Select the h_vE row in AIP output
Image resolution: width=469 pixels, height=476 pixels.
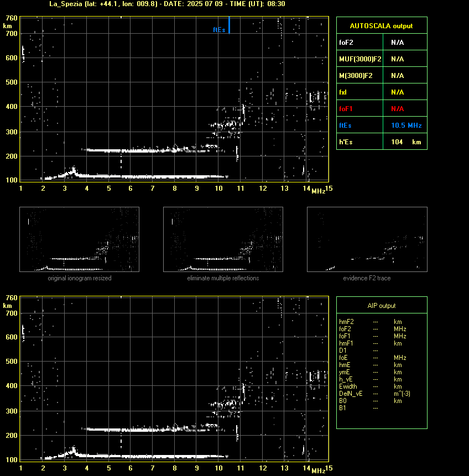click(371, 379)
